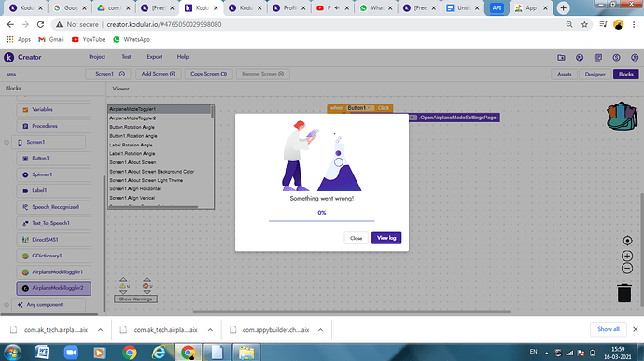Close the Something went wrong dialog

357,238
